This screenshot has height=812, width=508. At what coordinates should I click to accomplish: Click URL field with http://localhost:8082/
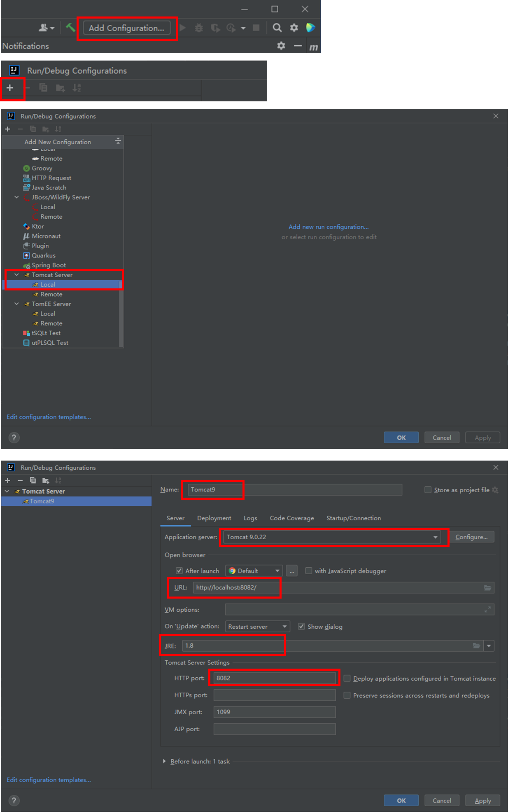343,587
